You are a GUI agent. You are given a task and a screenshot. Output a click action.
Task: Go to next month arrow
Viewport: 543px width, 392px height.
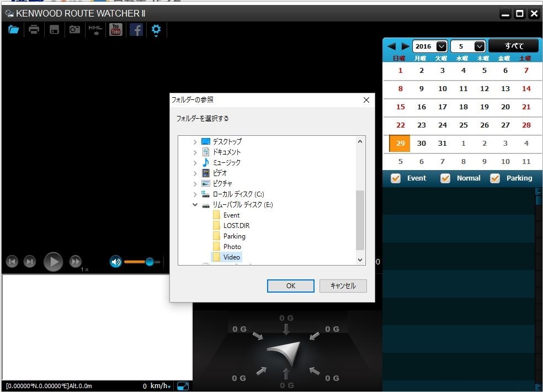(x=405, y=46)
